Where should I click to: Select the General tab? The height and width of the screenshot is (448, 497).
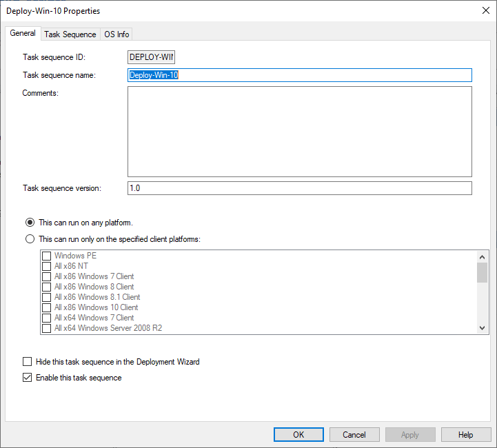(x=23, y=33)
